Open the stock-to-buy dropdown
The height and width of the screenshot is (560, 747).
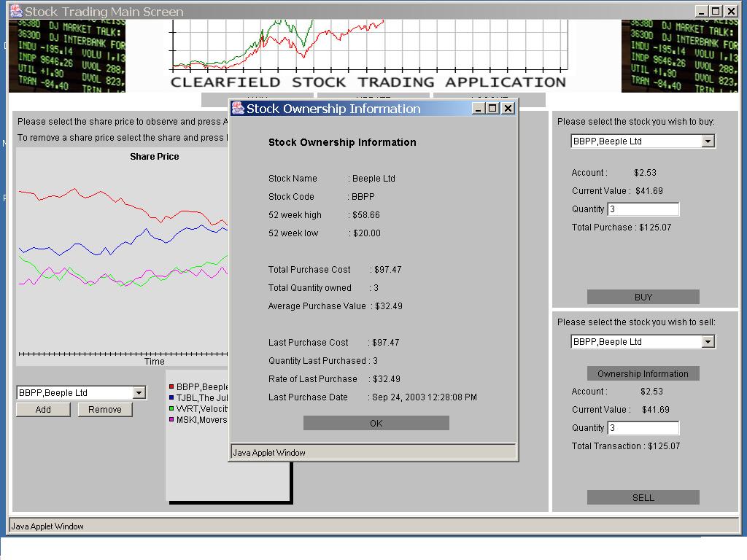click(x=708, y=141)
